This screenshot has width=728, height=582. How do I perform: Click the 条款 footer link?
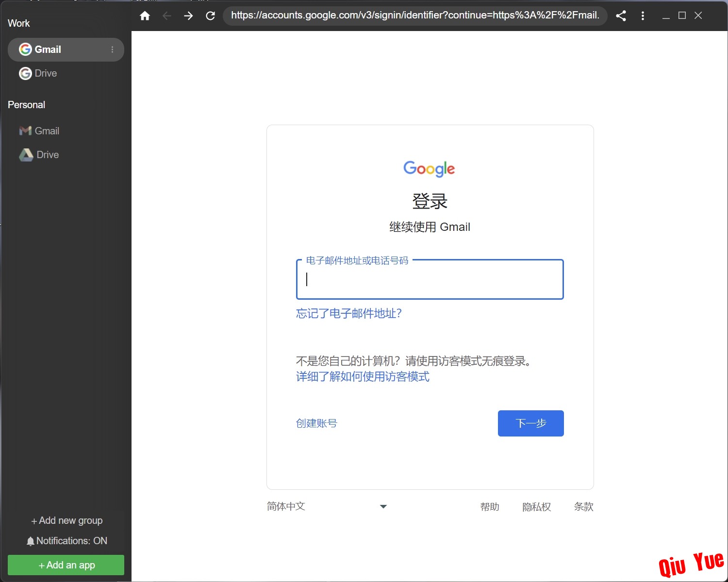point(584,507)
